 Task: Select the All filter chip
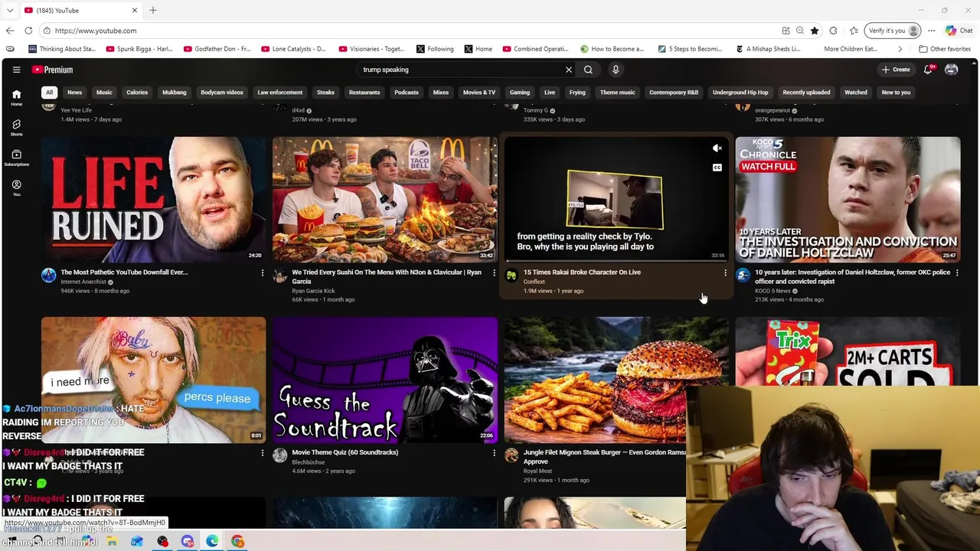coord(49,93)
